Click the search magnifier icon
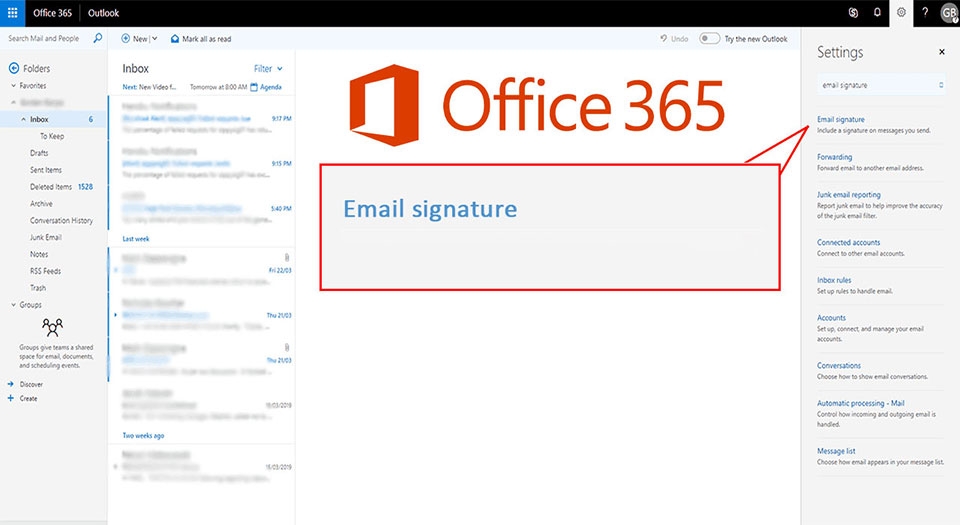This screenshot has width=960, height=525. click(x=97, y=39)
